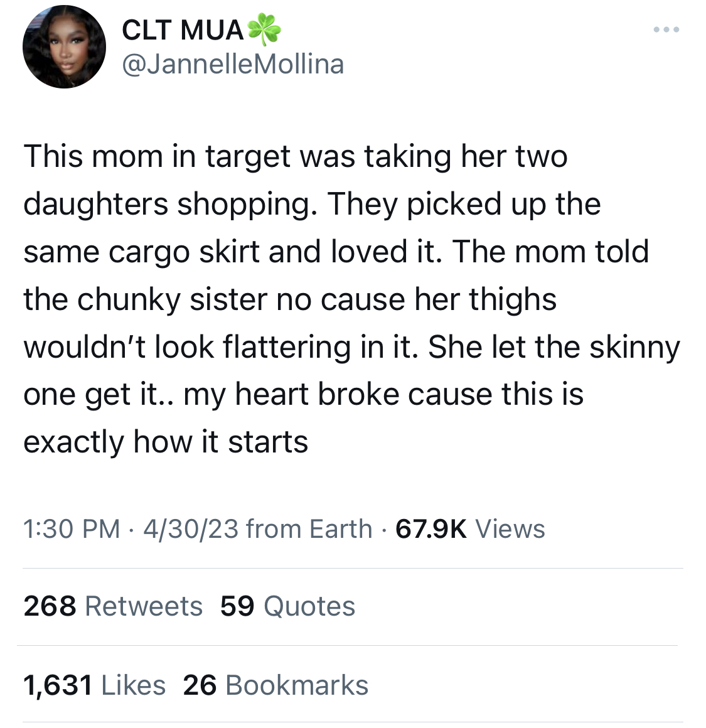Click the 4/30/23 date text
The width and height of the screenshot is (706, 728).
tap(191, 529)
